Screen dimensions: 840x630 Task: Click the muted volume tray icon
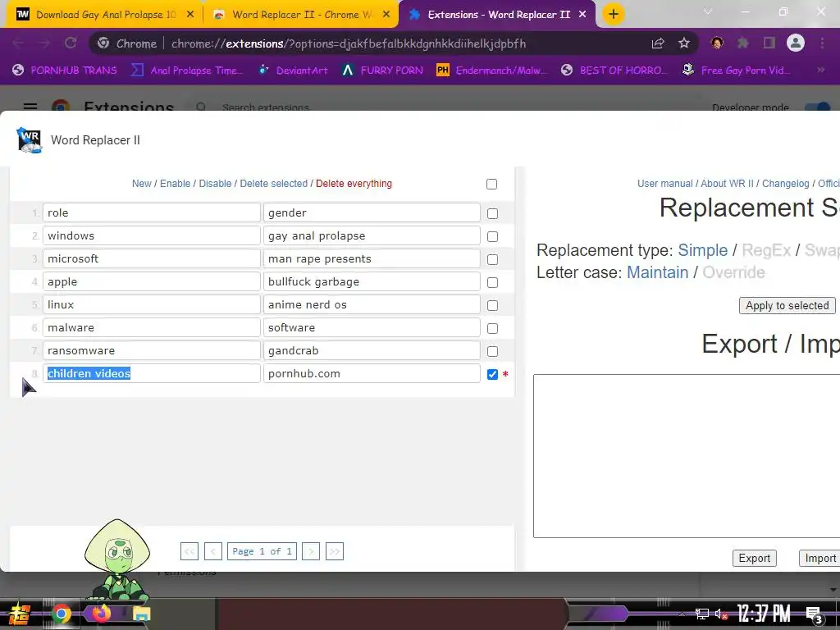(722, 614)
